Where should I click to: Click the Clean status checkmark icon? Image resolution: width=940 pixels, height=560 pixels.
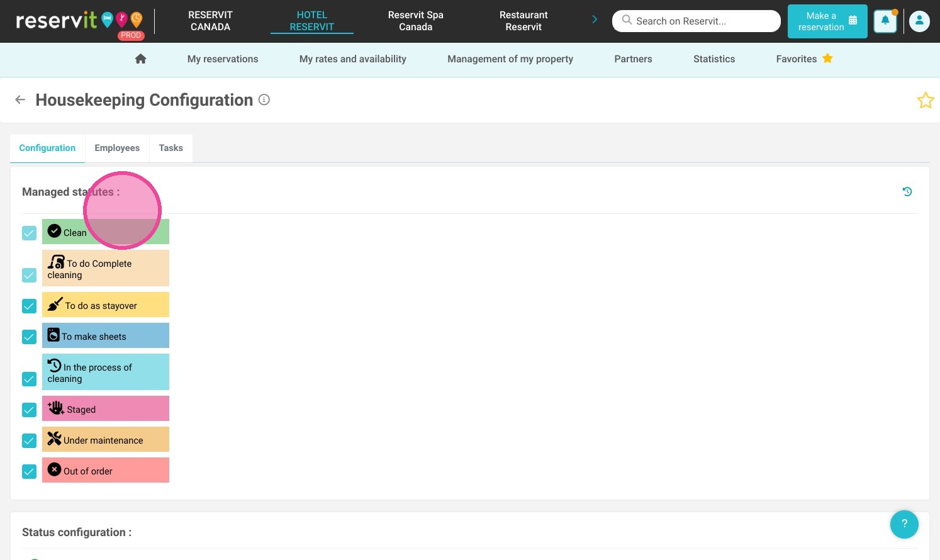coord(54,231)
